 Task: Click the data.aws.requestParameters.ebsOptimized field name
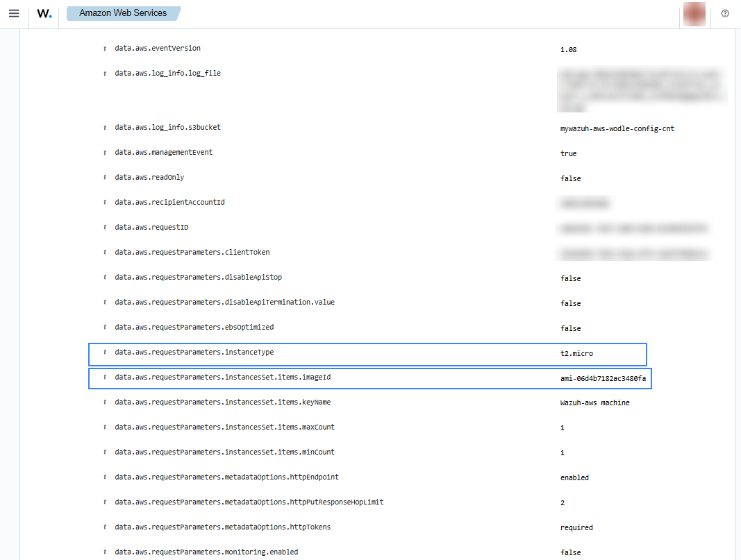point(194,328)
